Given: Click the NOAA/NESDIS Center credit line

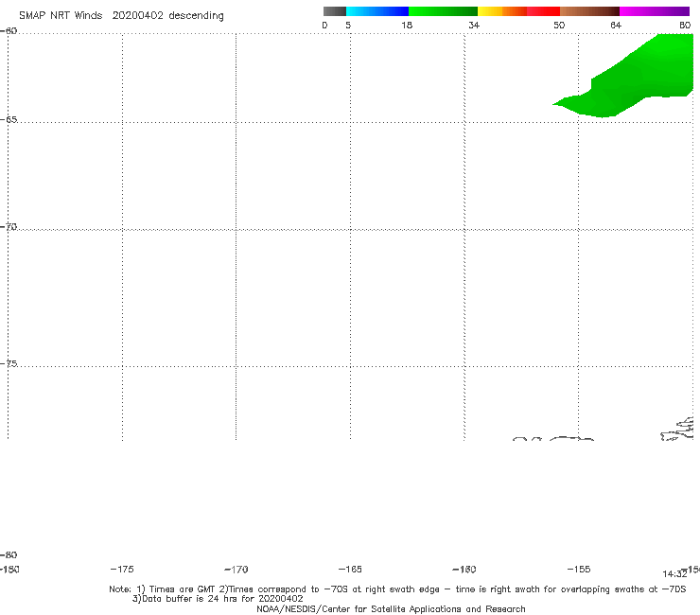Looking at the screenshot, I should [391, 608].
